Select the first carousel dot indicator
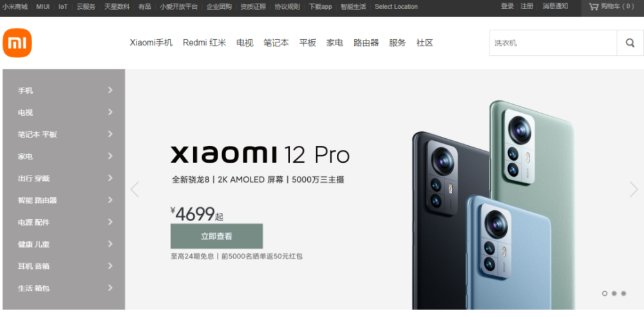Image resolution: width=644 pixels, height=317 pixels. pyautogui.click(x=605, y=293)
